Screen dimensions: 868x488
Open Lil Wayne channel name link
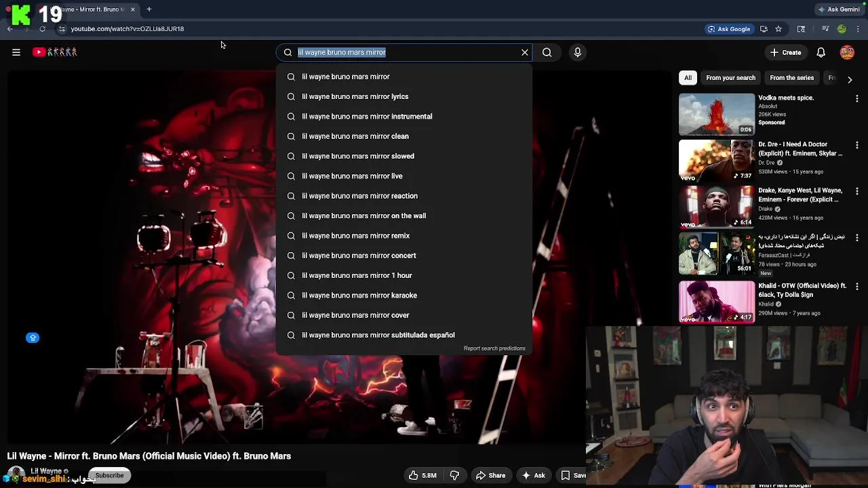[47, 471]
